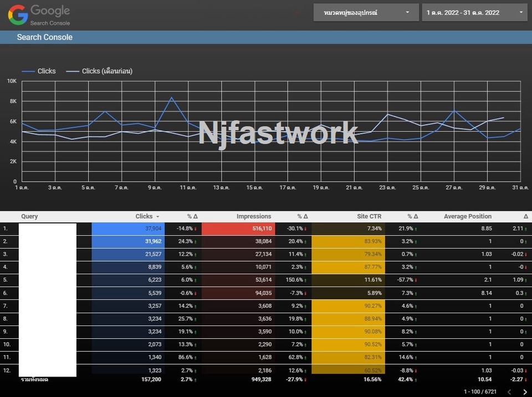Image resolution: width=532 pixels, height=397 pixels.
Task: Click the Google Search Console logo
Action: coord(39,15)
